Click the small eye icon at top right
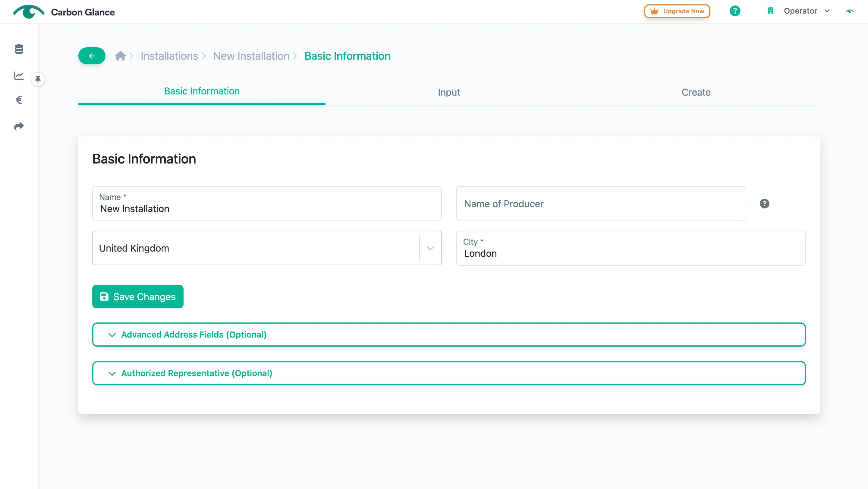This screenshot has width=868, height=489. 850,11
